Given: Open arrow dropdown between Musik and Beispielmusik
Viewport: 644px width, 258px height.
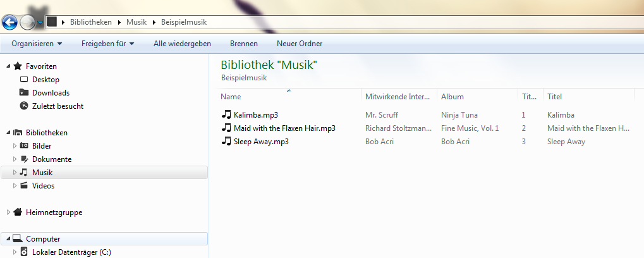Looking at the screenshot, I should 154,22.
